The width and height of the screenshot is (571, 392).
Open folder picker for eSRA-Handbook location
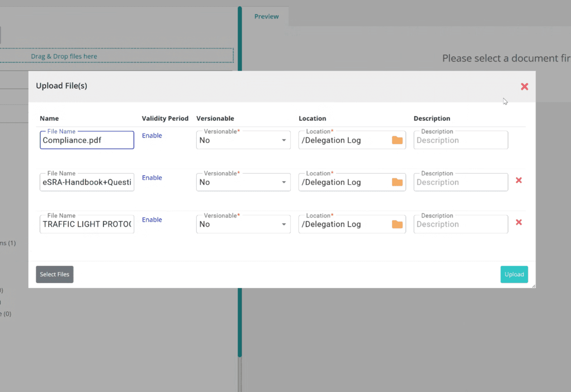pyautogui.click(x=397, y=182)
